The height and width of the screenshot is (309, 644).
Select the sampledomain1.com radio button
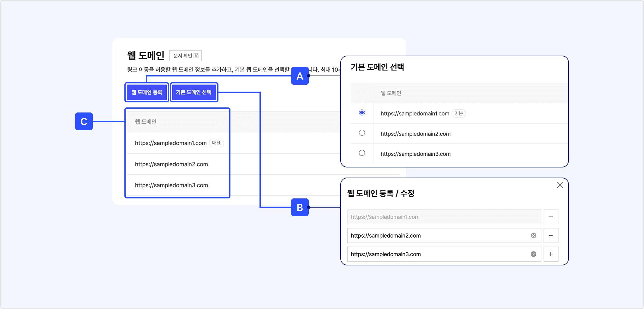[362, 113]
